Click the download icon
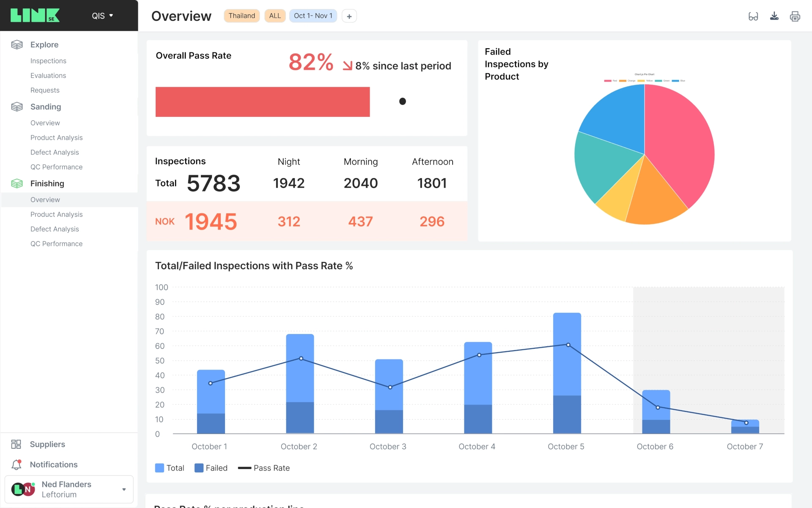Viewport: 812px width, 508px height. coord(774,16)
